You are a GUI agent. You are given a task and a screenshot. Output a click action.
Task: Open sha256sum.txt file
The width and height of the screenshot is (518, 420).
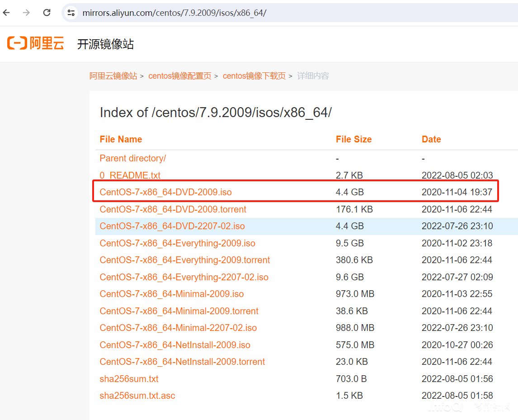pos(129,379)
